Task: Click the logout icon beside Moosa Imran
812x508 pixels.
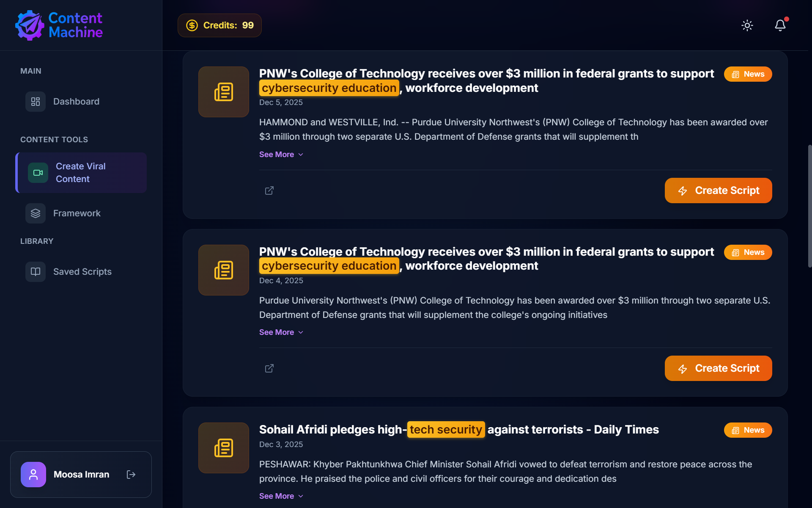Action: pos(131,475)
